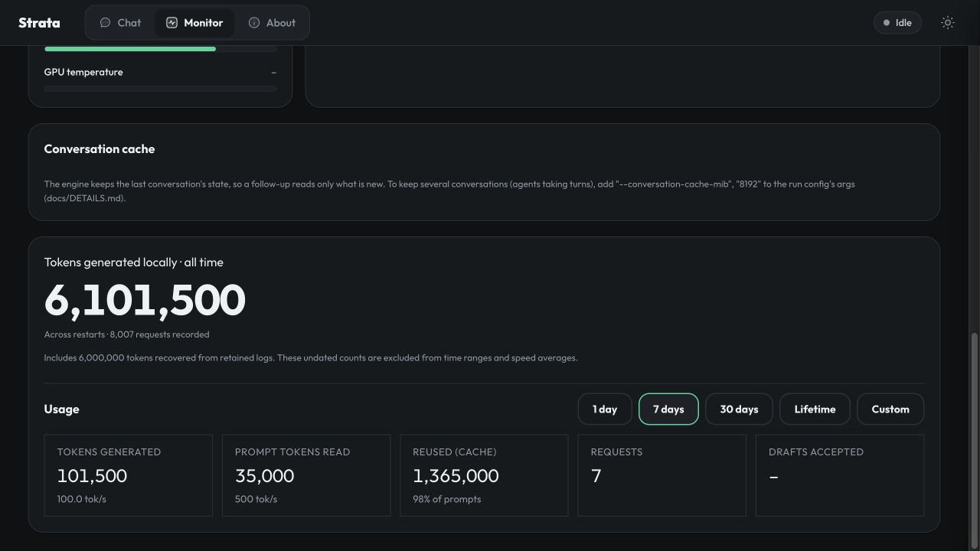Click the Tokens Generated card
Image resolution: width=980 pixels, height=551 pixels.
point(128,475)
